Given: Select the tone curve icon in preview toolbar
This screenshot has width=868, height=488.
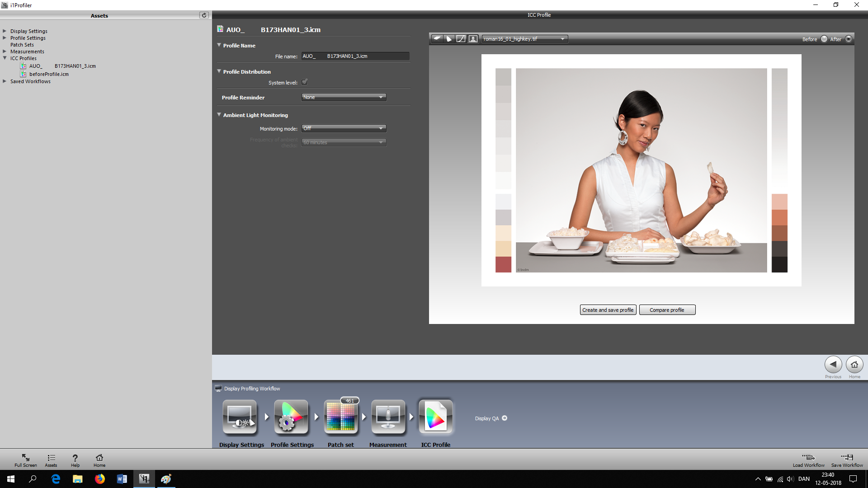Looking at the screenshot, I should coord(461,39).
